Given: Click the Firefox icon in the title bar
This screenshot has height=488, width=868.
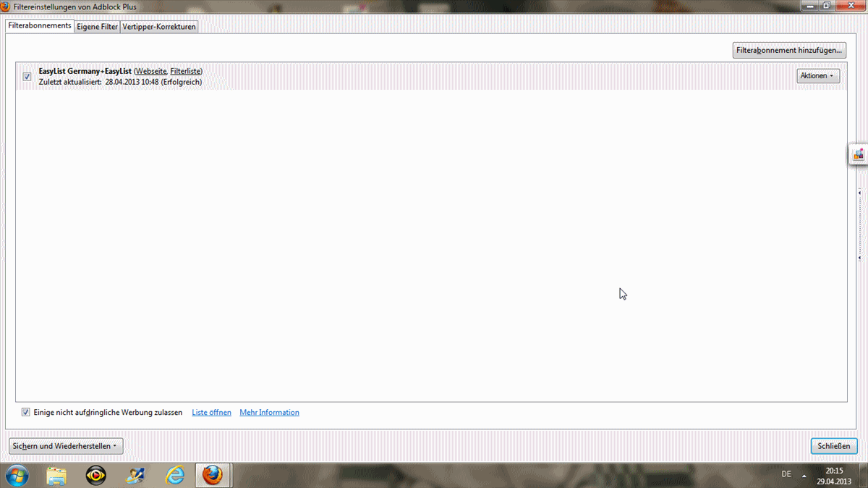Looking at the screenshot, I should coord(6,7).
